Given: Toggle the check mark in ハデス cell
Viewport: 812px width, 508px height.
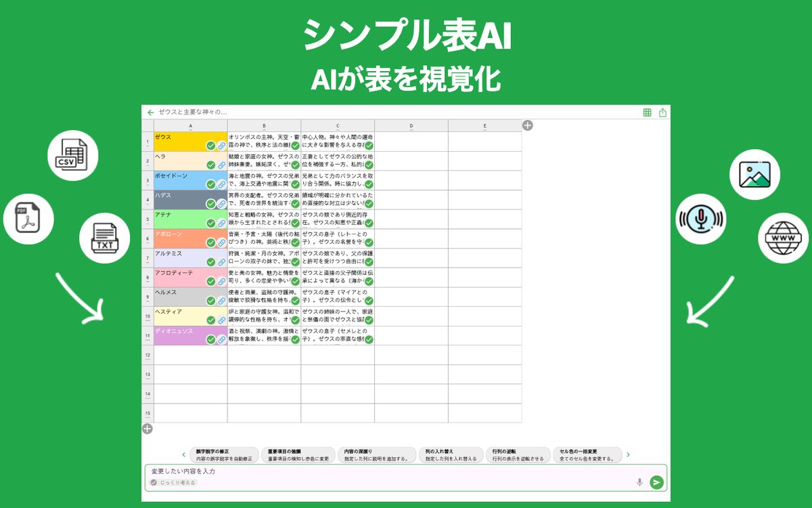Looking at the screenshot, I should 211,204.
